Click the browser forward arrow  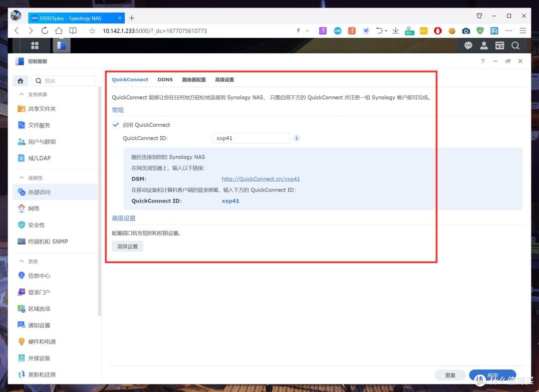[x=30, y=30]
